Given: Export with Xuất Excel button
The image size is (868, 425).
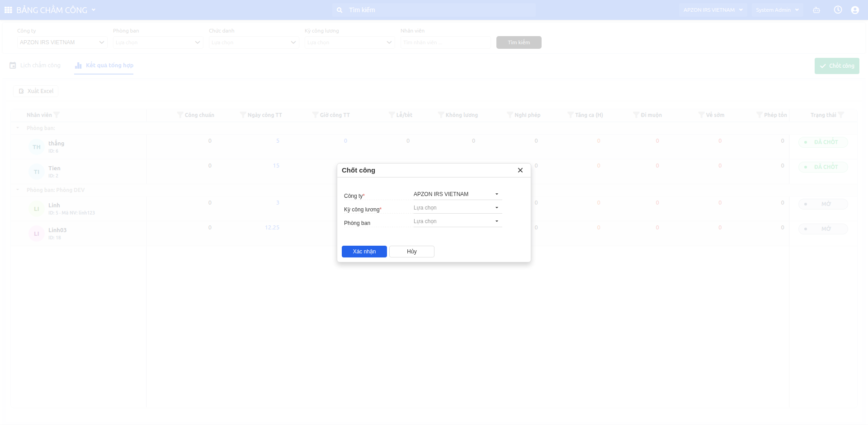Looking at the screenshot, I should 36,91.
